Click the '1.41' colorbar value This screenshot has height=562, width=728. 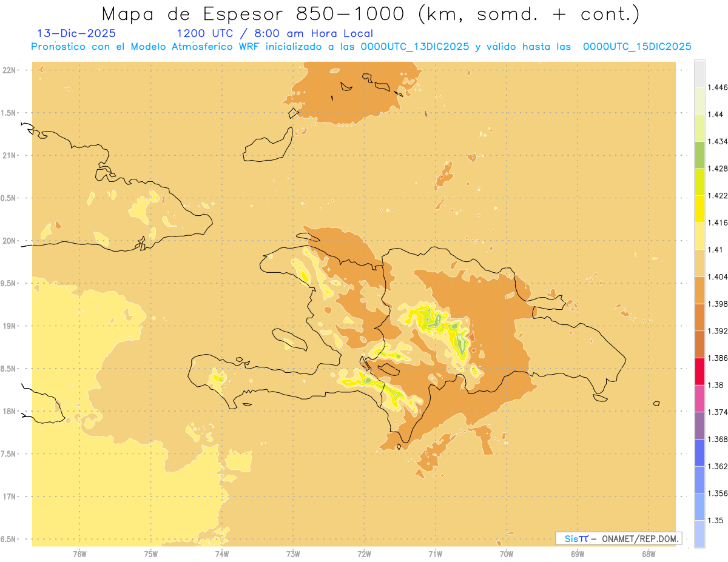tap(716, 250)
